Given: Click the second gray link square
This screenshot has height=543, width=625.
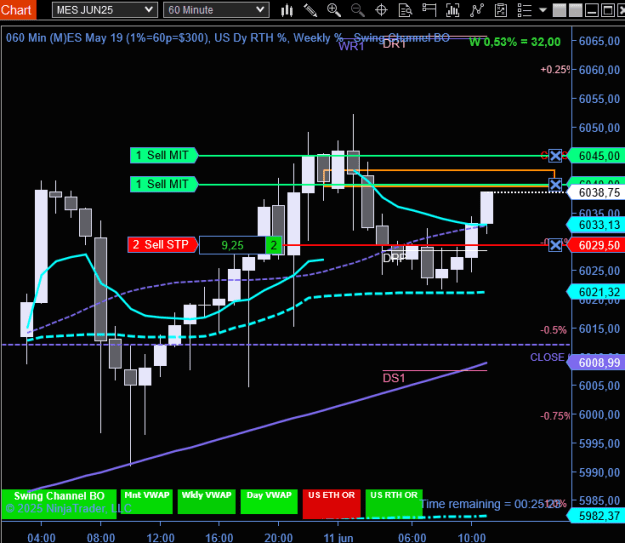Looking at the screenshot, I should point(575,10).
